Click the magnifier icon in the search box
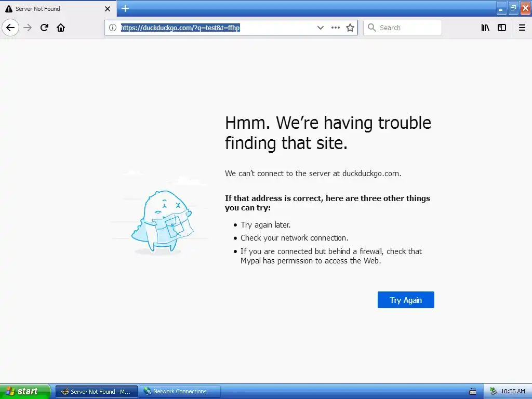The width and height of the screenshot is (532, 399). point(372,28)
